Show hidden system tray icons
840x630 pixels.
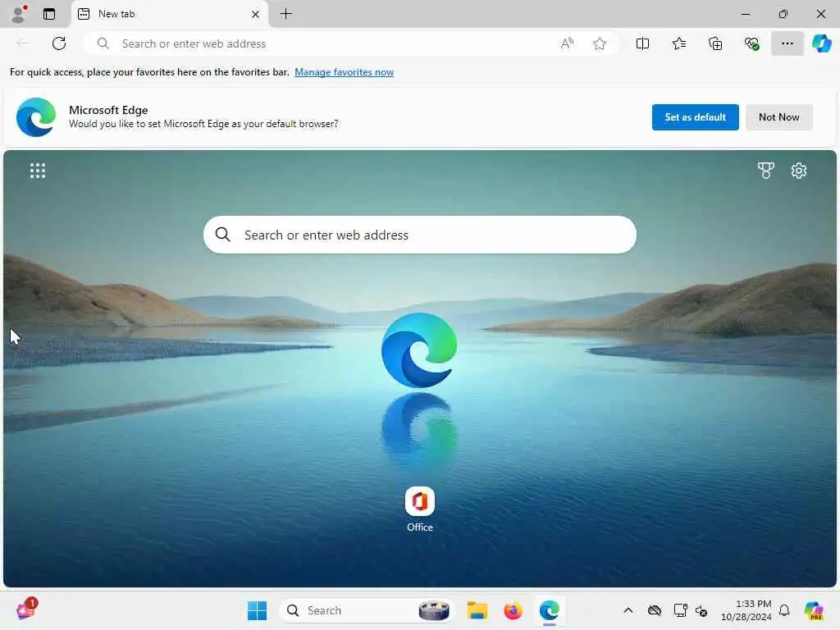[628, 610]
